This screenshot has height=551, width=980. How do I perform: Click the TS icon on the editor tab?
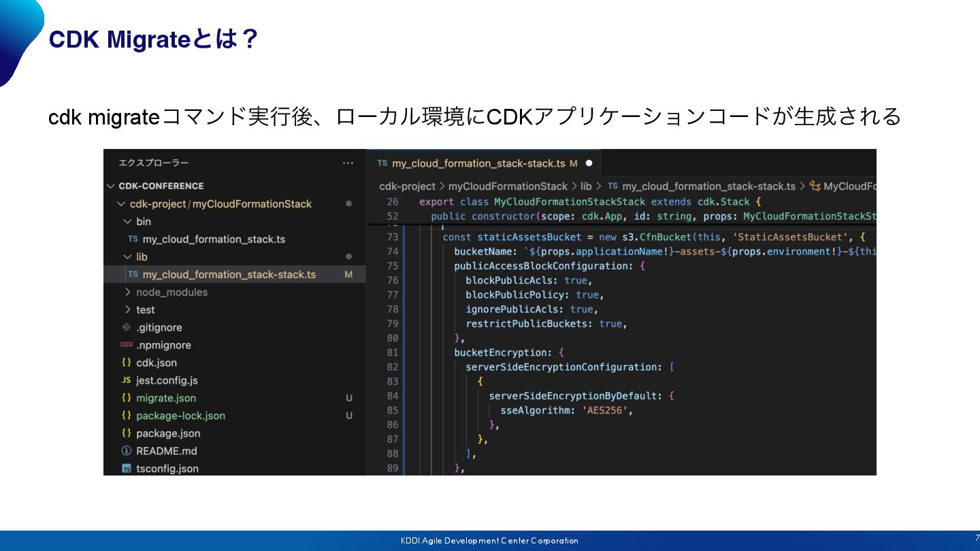382,163
